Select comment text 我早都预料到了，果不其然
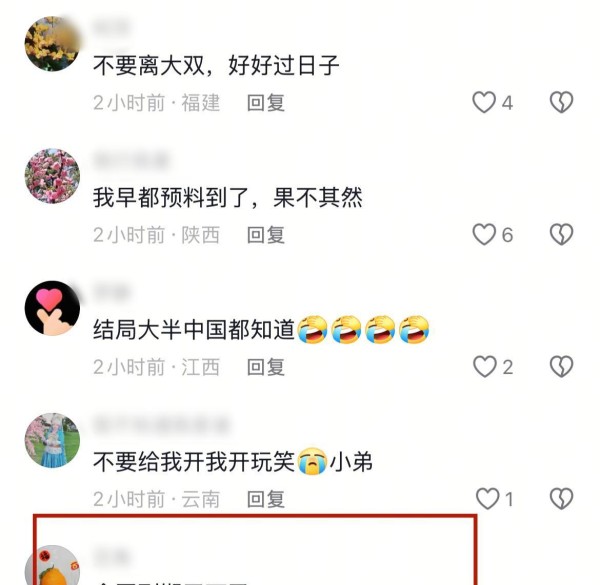 [x=228, y=197]
